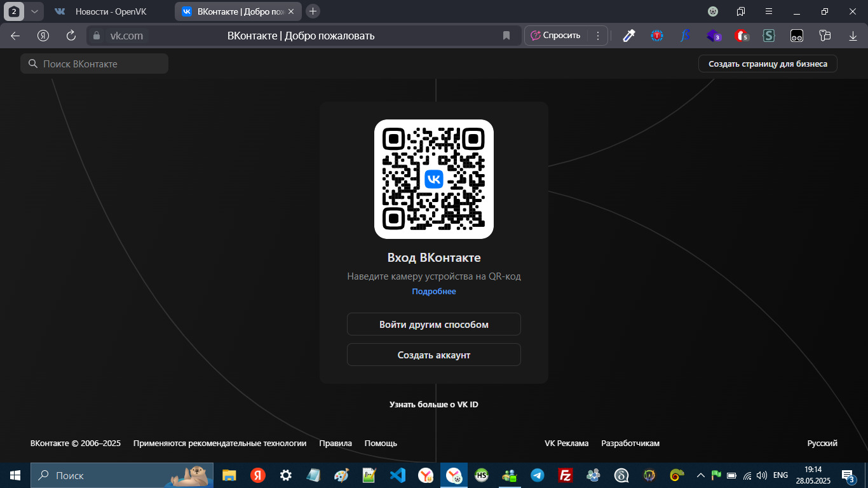
Task: Open a new tab with the plus button
Action: (x=313, y=11)
